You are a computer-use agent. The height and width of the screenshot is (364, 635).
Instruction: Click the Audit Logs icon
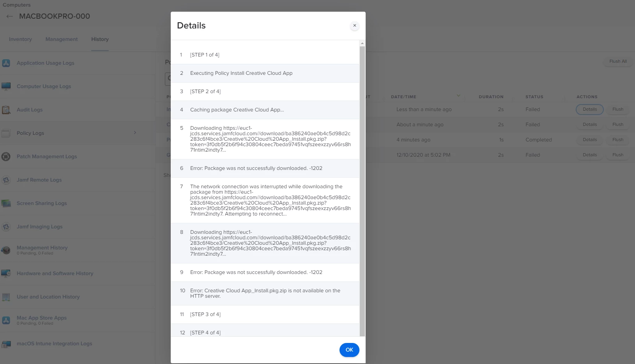(6, 110)
